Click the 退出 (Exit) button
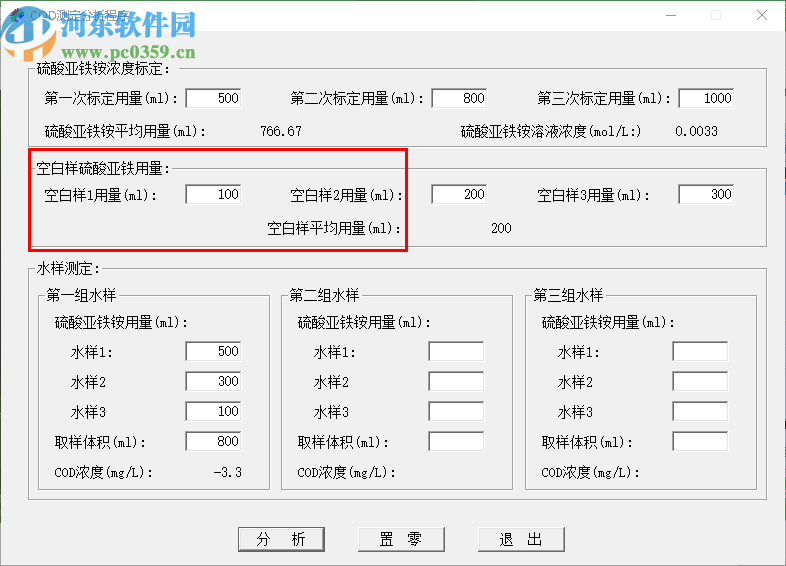The image size is (786, 566). click(521, 539)
